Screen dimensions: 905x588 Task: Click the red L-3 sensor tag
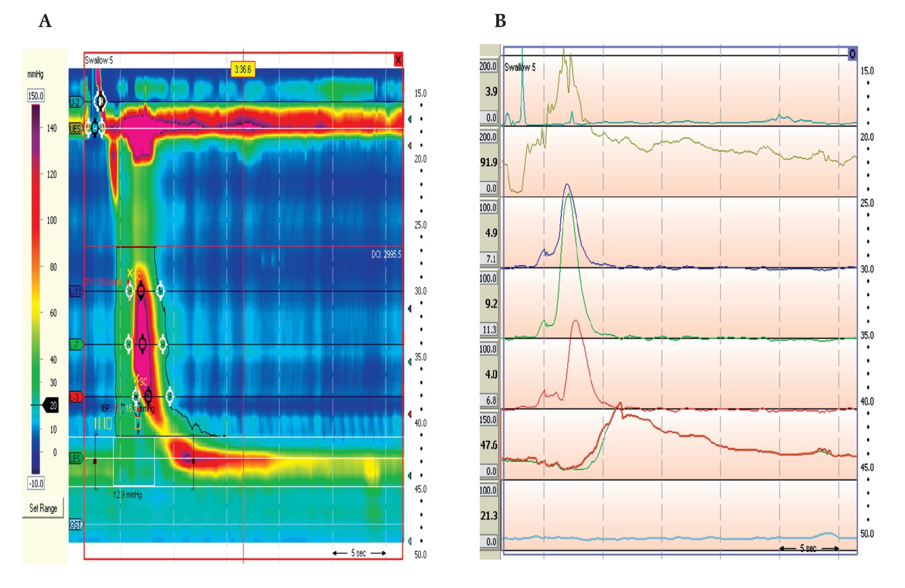(76, 397)
